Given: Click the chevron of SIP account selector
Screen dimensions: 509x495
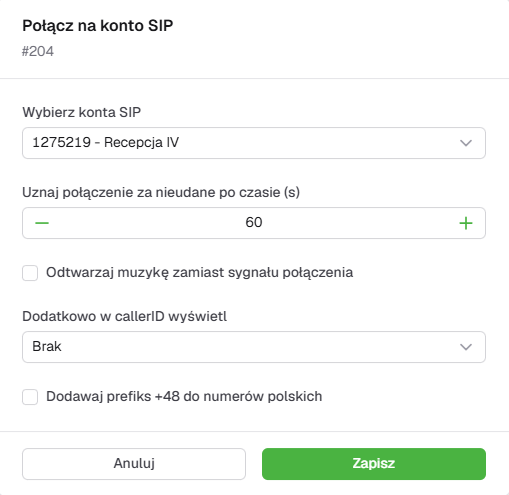Looking at the screenshot, I should [x=466, y=143].
